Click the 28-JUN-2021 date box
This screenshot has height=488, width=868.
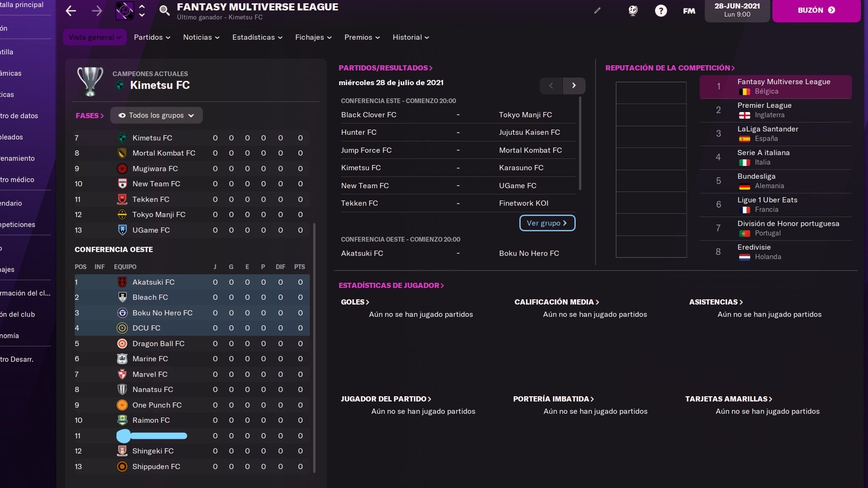[737, 10]
